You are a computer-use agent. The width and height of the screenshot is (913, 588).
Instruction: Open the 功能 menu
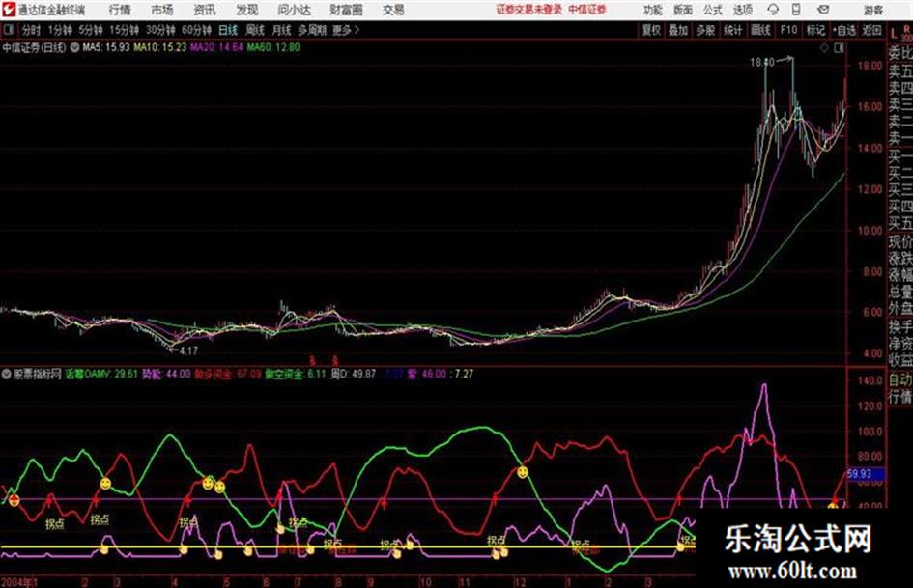pos(653,10)
